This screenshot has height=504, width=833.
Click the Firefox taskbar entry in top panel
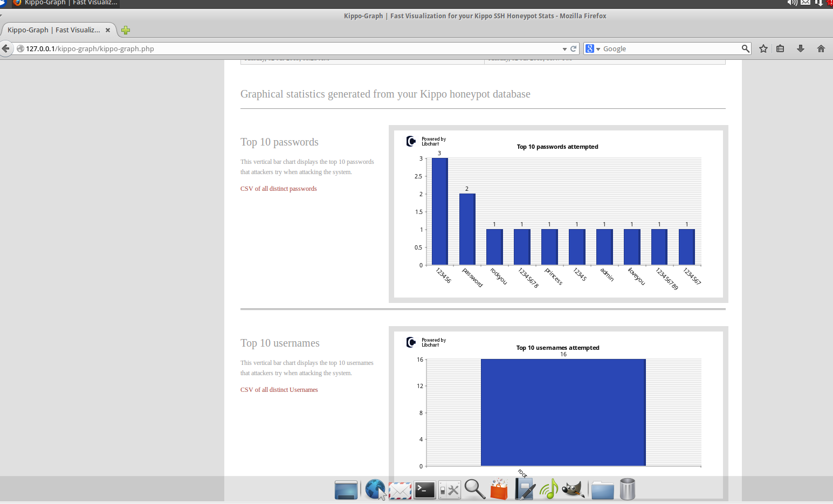click(65, 3)
